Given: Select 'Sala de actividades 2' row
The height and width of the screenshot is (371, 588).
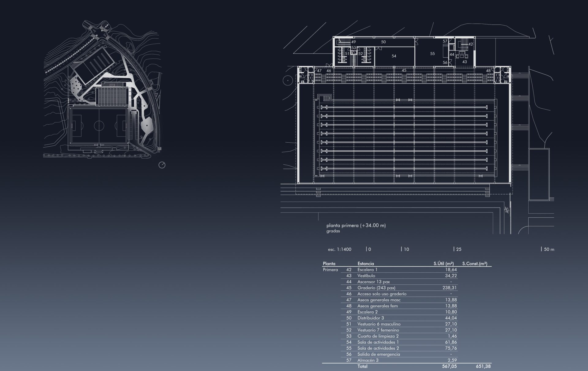Looking at the screenshot, I should pyautogui.click(x=399, y=348).
